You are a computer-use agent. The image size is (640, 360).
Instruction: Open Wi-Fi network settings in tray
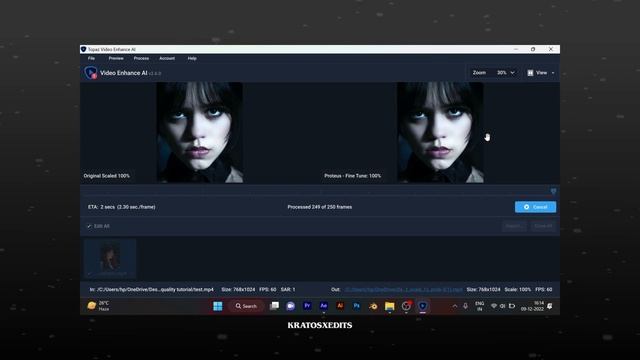pos(494,306)
